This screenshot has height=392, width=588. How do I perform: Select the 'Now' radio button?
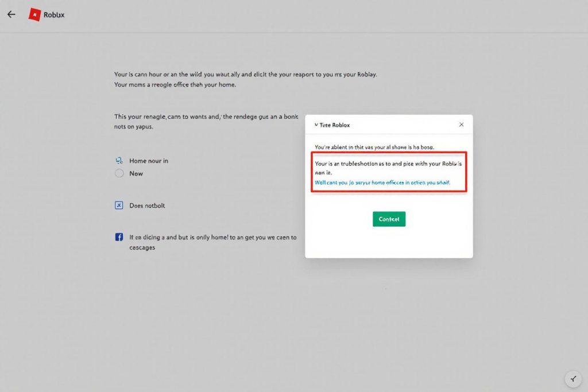[x=119, y=173]
